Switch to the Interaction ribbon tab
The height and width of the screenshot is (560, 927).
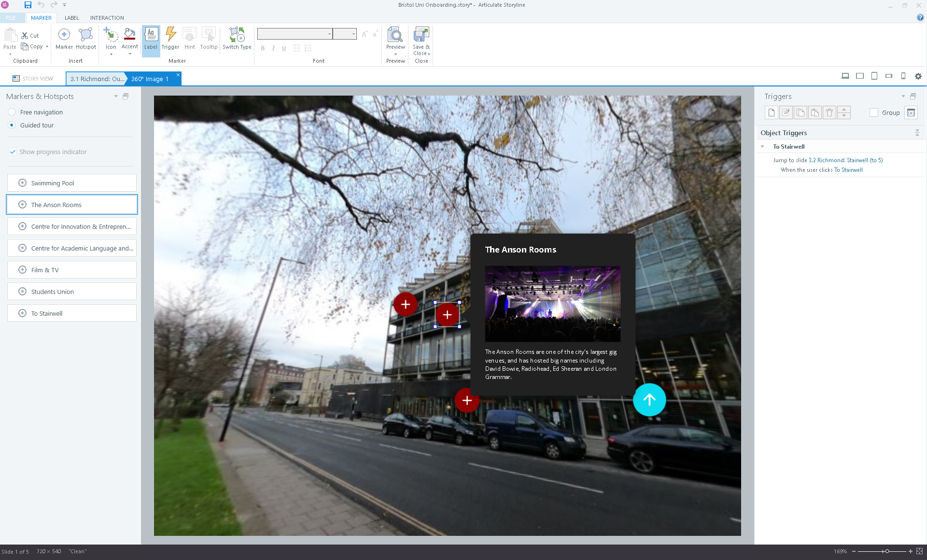click(107, 18)
